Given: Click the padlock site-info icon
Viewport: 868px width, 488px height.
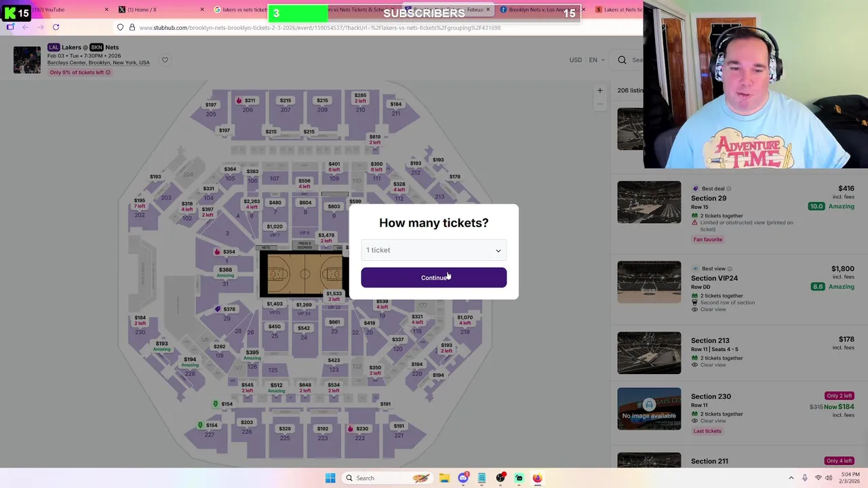Looking at the screenshot, I should coord(132,27).
